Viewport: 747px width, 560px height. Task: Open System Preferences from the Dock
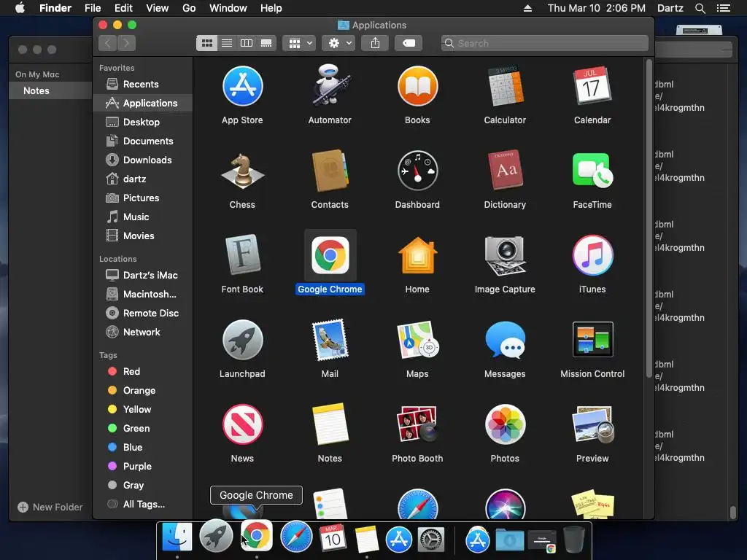point(431,540)
